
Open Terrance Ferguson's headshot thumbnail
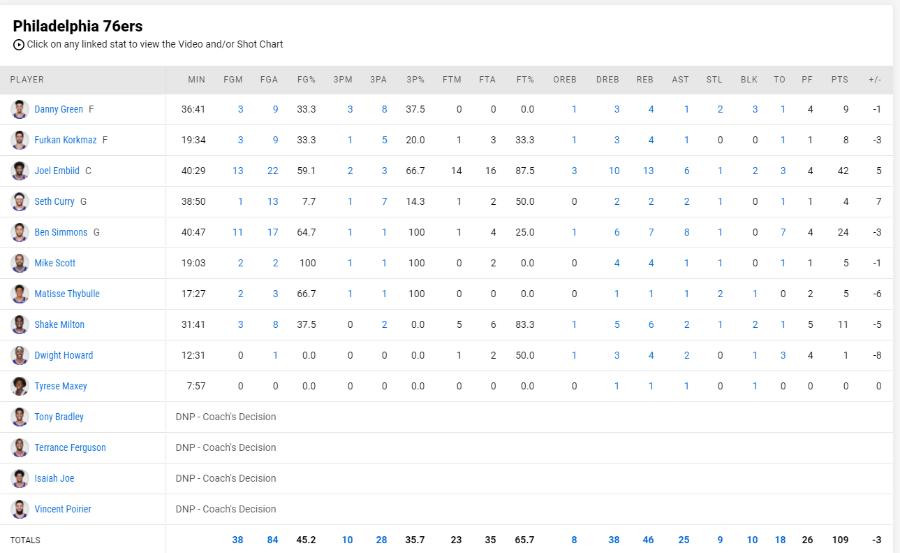[20, 447]
